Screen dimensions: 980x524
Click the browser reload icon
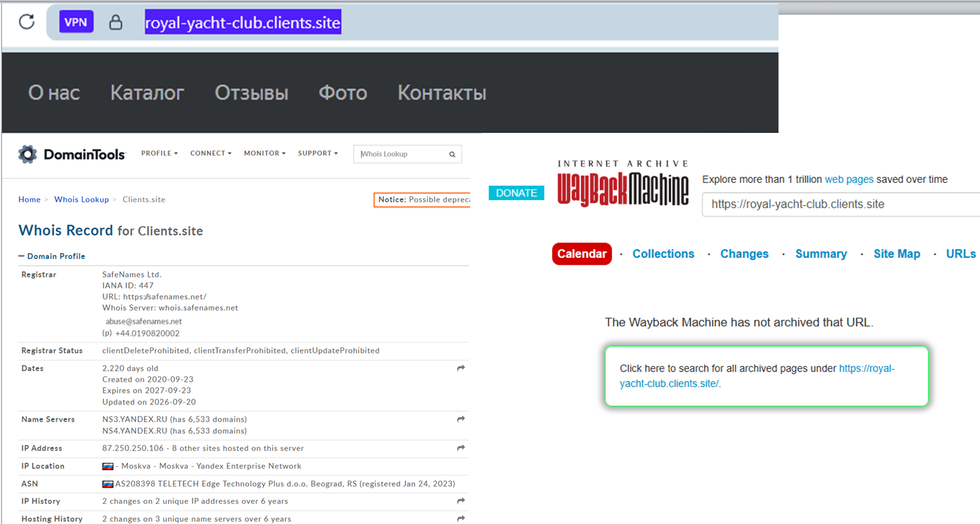[26, 21]
